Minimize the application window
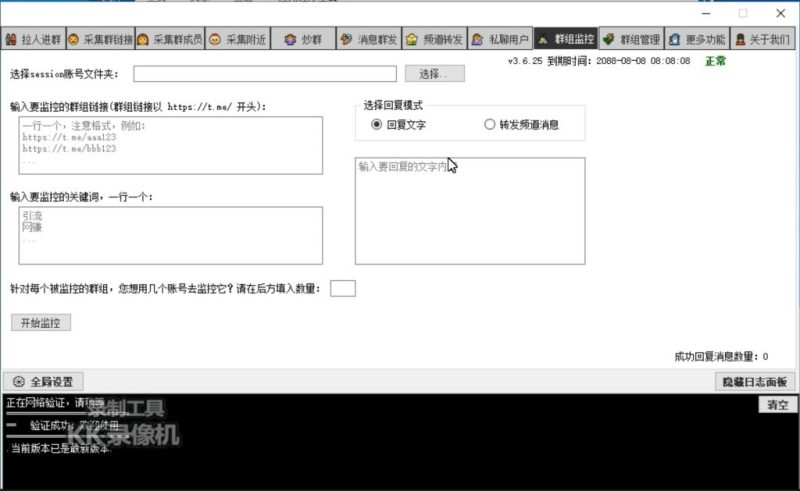The width and height of the screenshot is (800, 491). [x=706, y=13]
